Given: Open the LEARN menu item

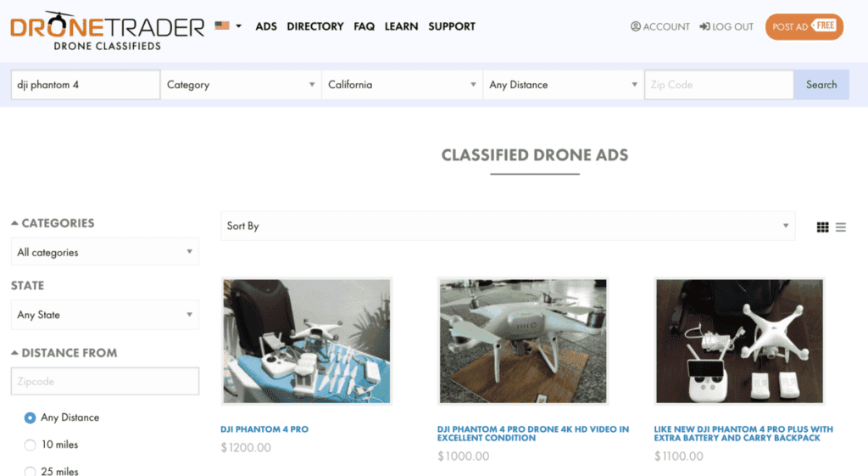Looking at the screenshot, I should 401,26.
